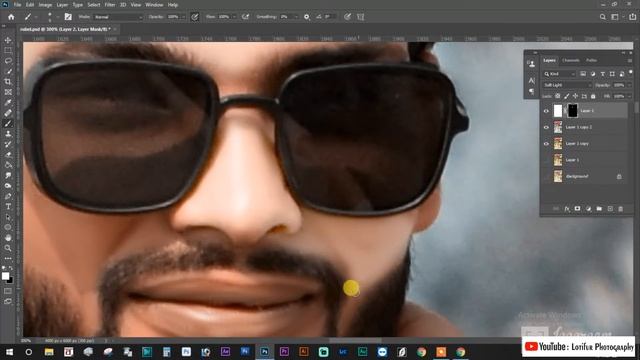Filter layers by pixel layers icon
Screen dimensions: 640x360
583,74
